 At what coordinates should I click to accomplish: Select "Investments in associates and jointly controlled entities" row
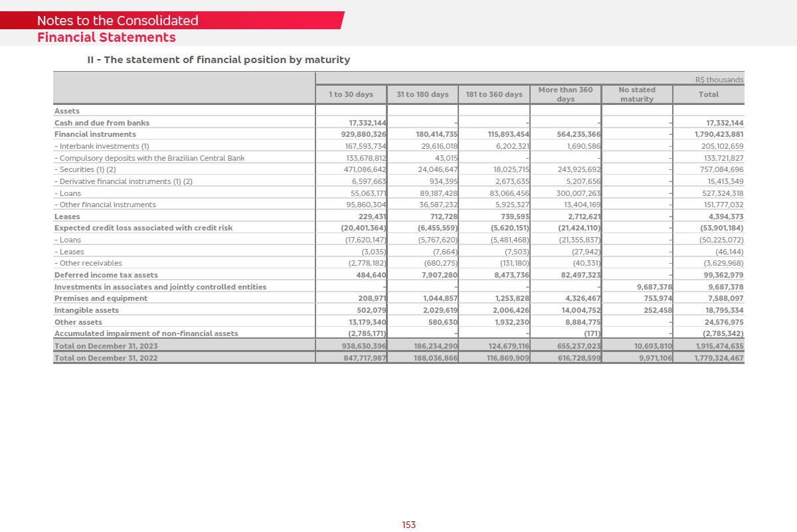160,287
